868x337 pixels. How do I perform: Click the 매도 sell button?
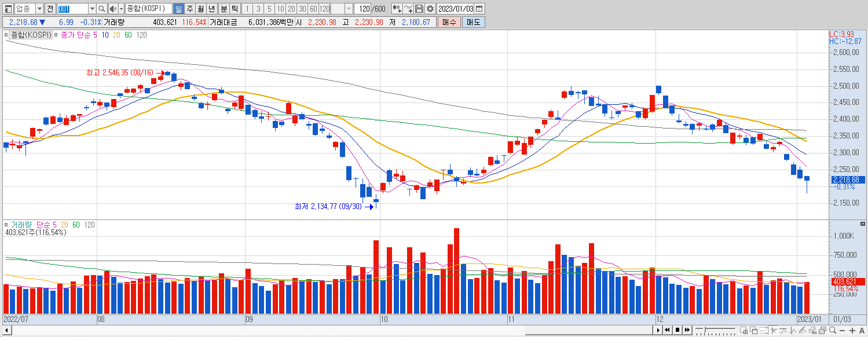click(474, 22)
